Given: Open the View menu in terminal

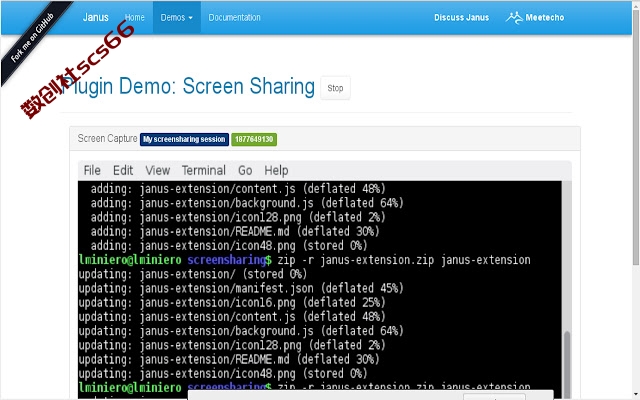Looking at the screenshot, I should (x=158, y=170).
